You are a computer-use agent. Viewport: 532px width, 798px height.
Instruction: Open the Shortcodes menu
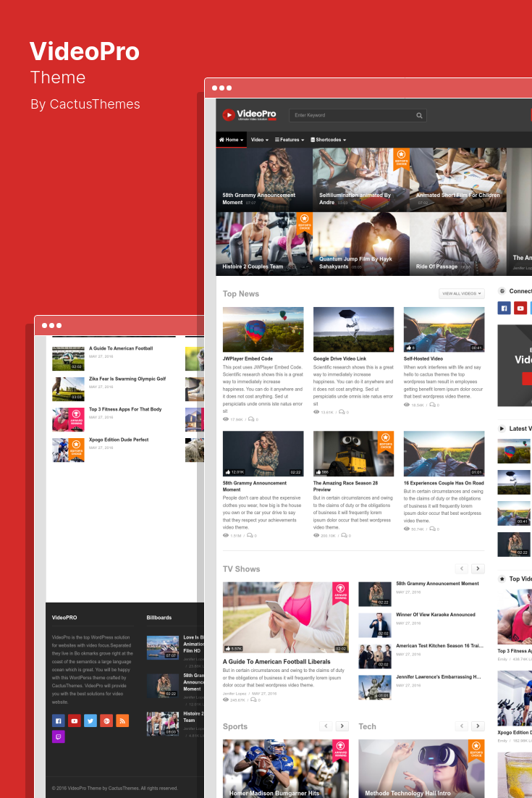[x=328, y=140]
